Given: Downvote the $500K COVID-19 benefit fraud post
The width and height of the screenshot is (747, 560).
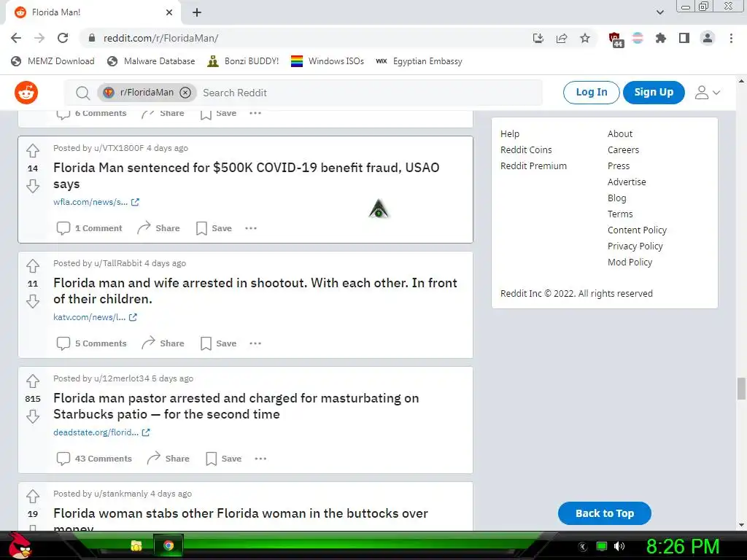Looking at the screenshot, I should [33, 186].
